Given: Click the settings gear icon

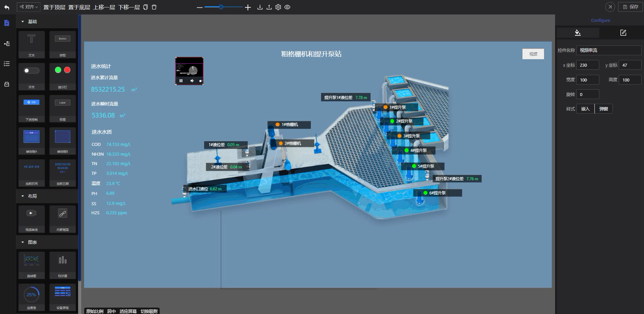Looking at the screenshot, I should point(278,7).
